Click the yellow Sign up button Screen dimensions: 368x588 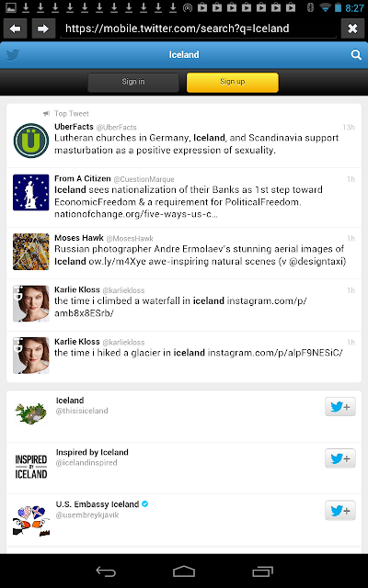pos(233,82)
